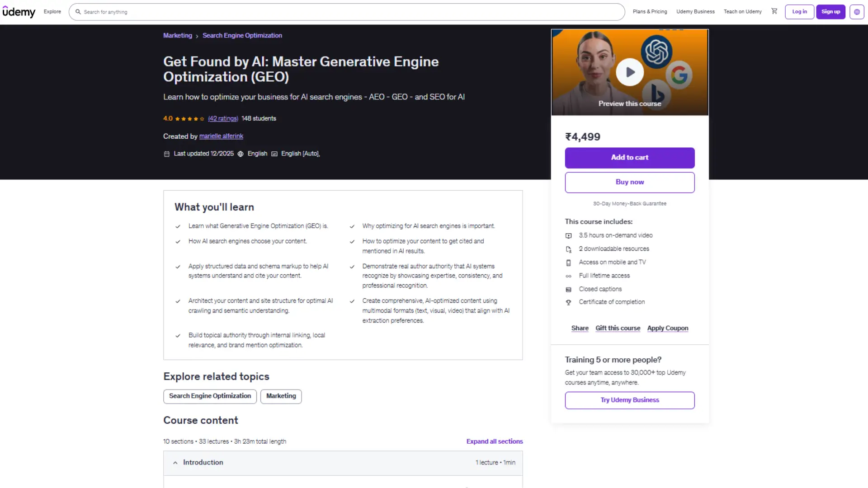Open the Gift this course link
Screen dimensions: 868x488
point(618,328)
